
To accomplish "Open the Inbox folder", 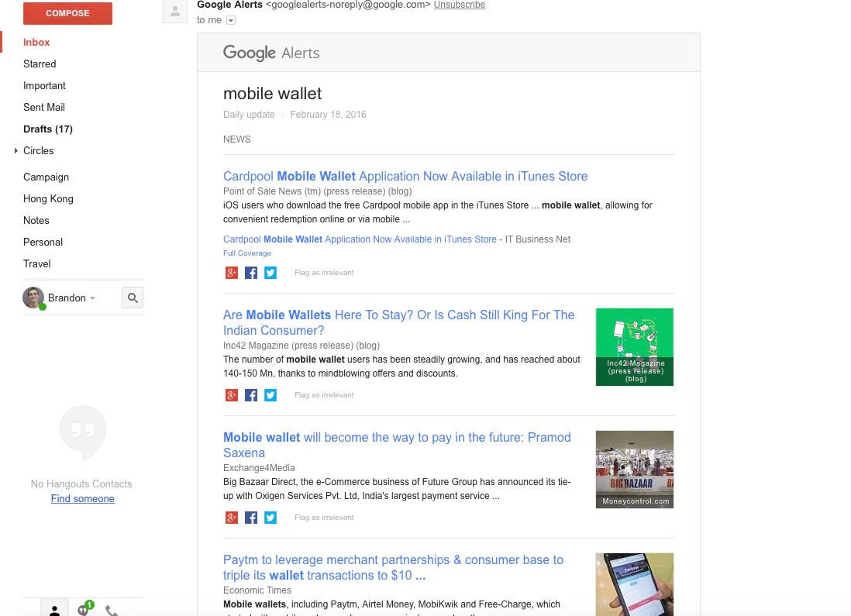I will [x=36, y=43].
